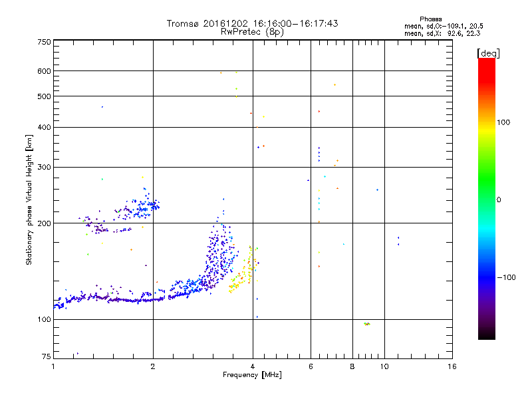Click the 'mean, sd,O:-109.1, 20.5' line

(x=444, y=26)
